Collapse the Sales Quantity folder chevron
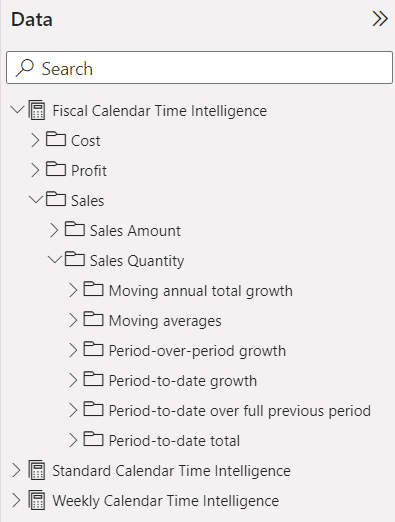The image size is (395, 522). (x=55, y=259)
